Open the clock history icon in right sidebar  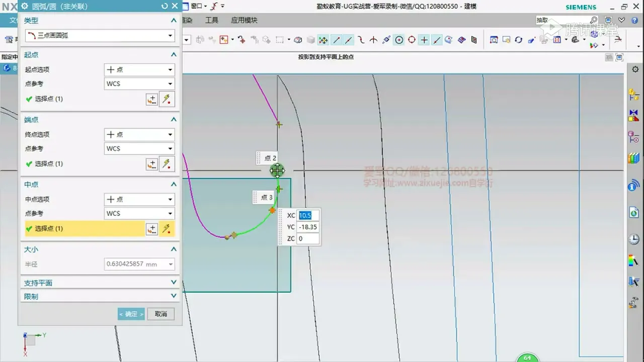coord(633,239)
